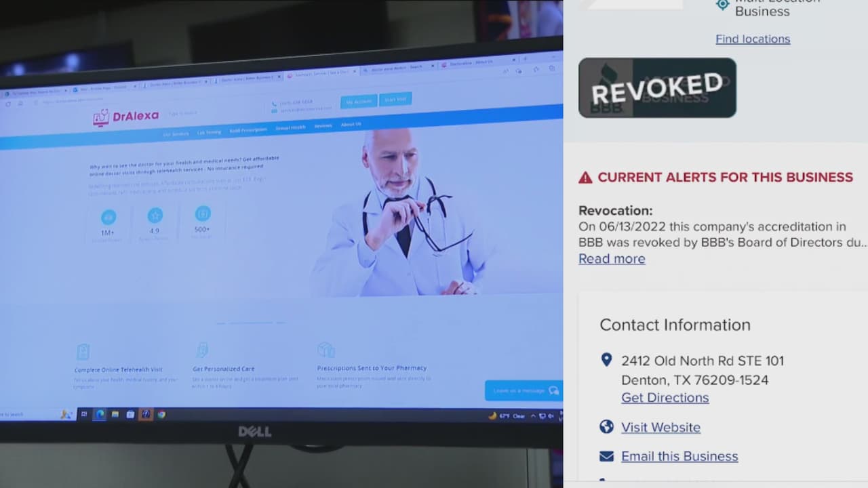Click the DrAlexa logo
Viewport: 868px width, 488px height.
click(x=125, y=117)
